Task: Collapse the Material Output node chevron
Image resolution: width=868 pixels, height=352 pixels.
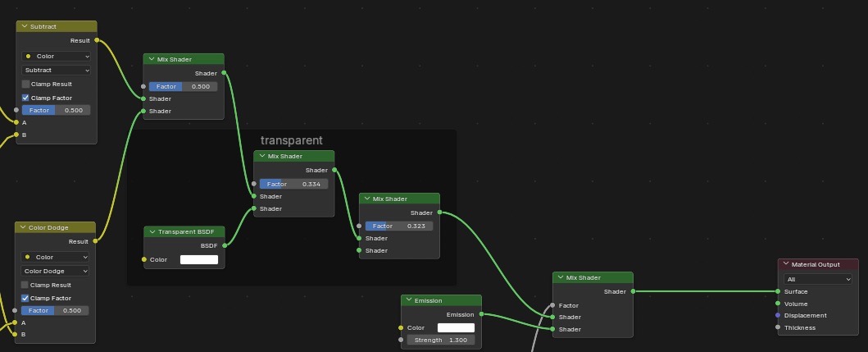Action: click(785, 264)
